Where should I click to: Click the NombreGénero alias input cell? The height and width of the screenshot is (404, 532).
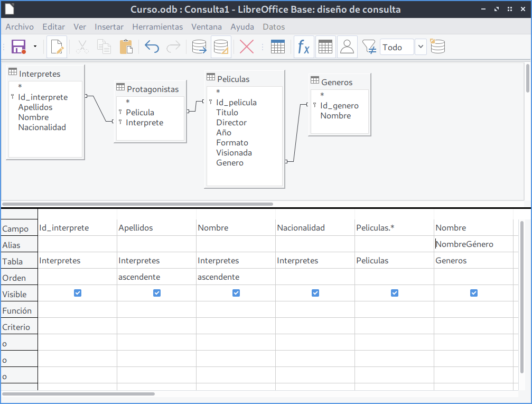pos(473,244)
